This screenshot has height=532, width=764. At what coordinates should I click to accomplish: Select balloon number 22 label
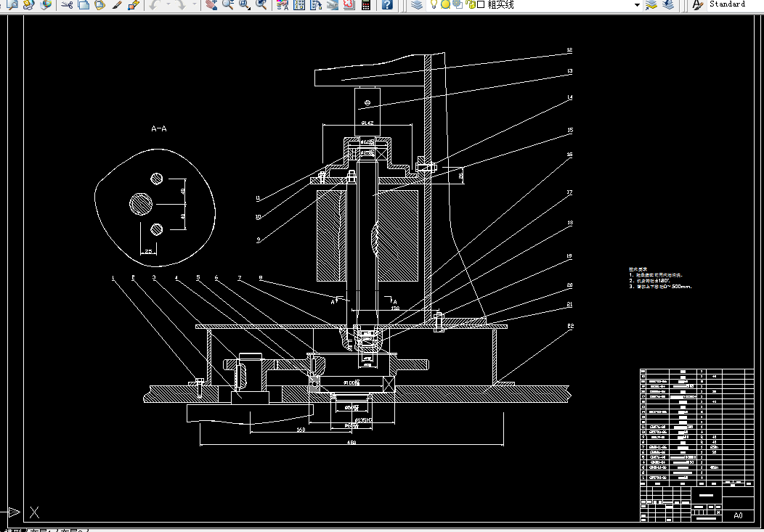[571, 326]
